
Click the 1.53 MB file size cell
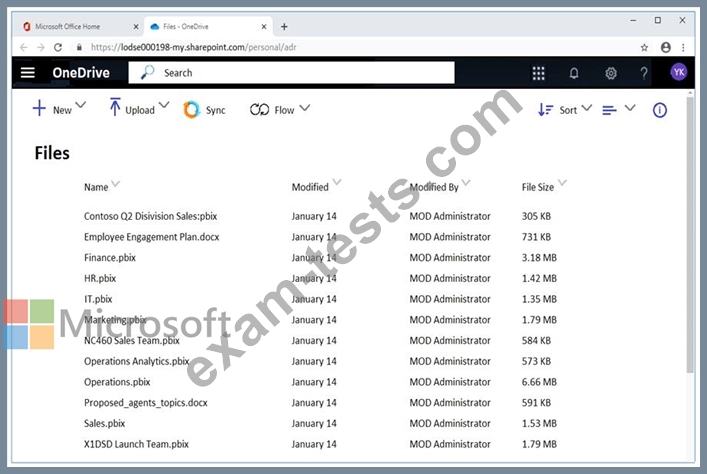point(539,423)
